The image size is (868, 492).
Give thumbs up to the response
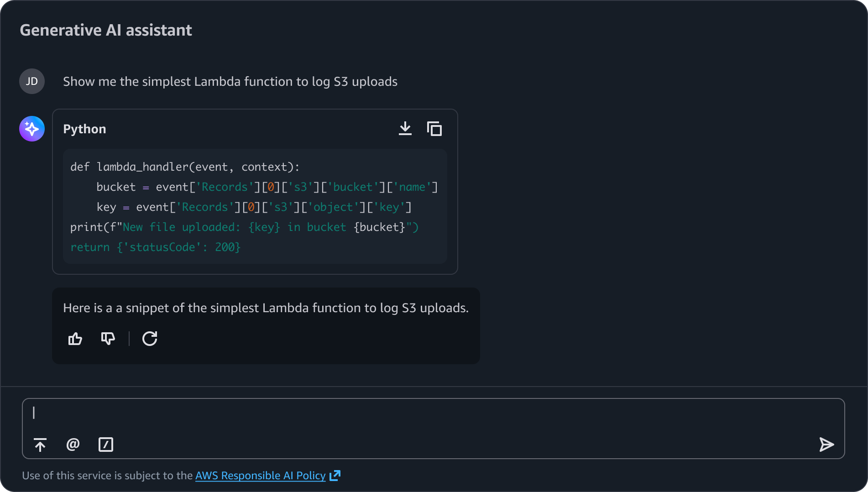(x=75, y=339)
